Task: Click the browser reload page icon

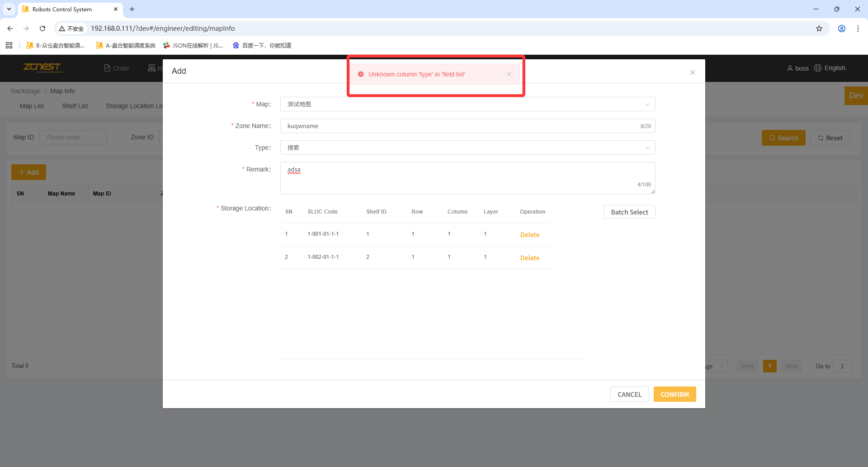Action: (42, 29)
